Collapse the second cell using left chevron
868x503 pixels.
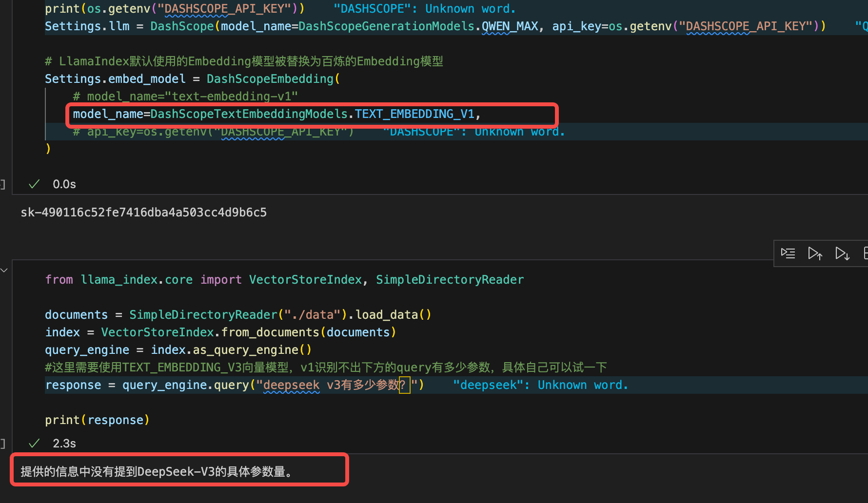(4, 270)
